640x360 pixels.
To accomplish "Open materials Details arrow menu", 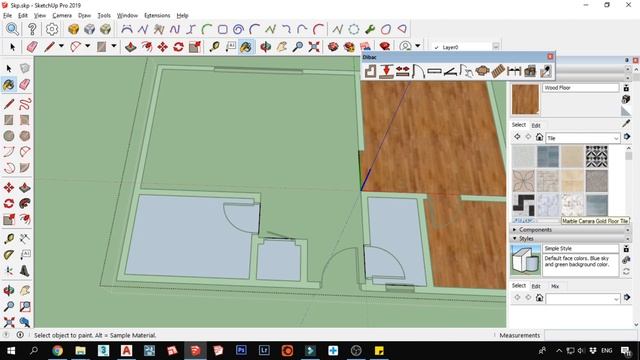I will click(x=627, y=137).
